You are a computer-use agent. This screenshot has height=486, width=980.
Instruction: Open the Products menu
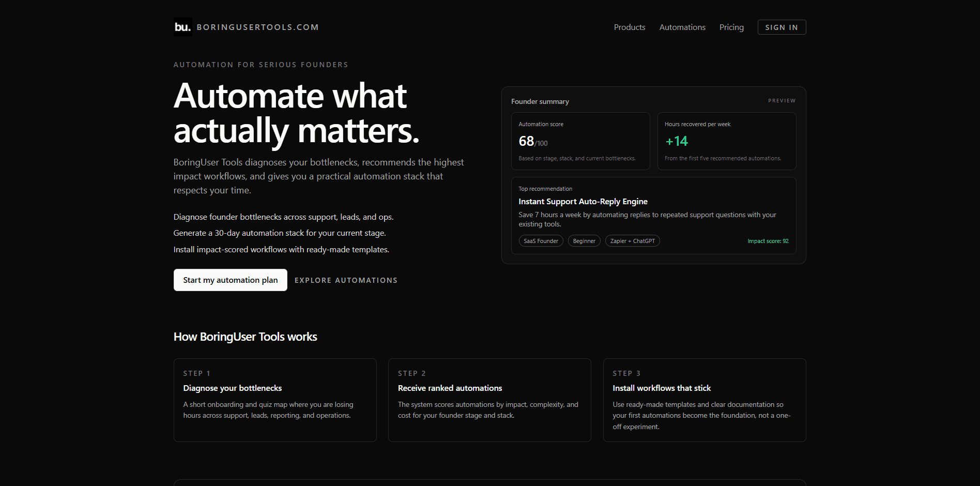[629, 27]
